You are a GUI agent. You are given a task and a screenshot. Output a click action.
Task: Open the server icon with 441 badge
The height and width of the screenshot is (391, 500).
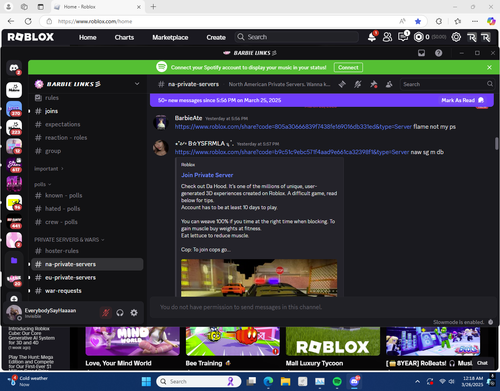14,221
